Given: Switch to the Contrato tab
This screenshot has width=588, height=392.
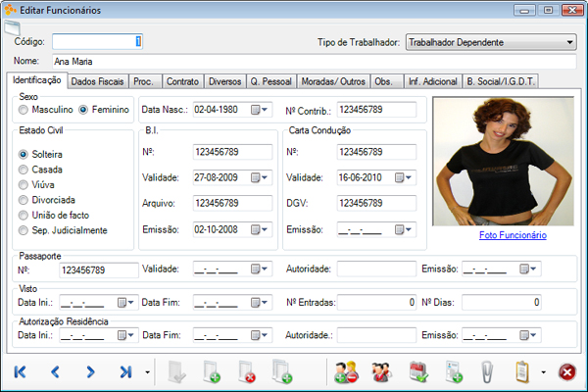Looking at the screenshot, I should pyautogui.click(x=183, y=81).
